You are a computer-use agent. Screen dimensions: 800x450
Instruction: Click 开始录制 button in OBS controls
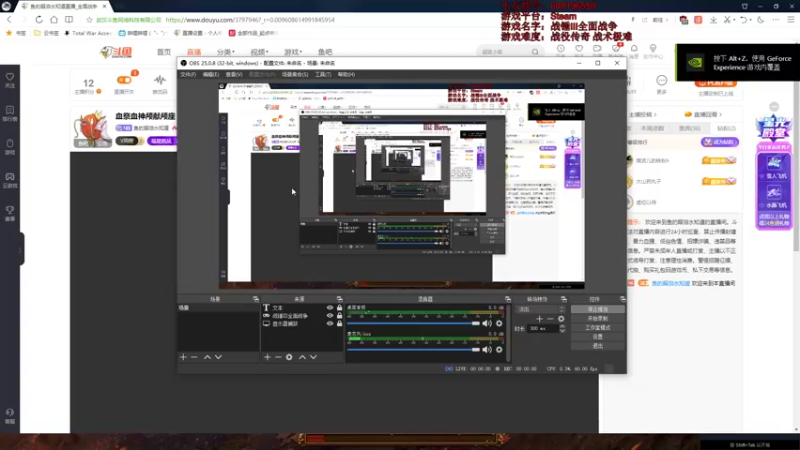[x=597, y=318]
